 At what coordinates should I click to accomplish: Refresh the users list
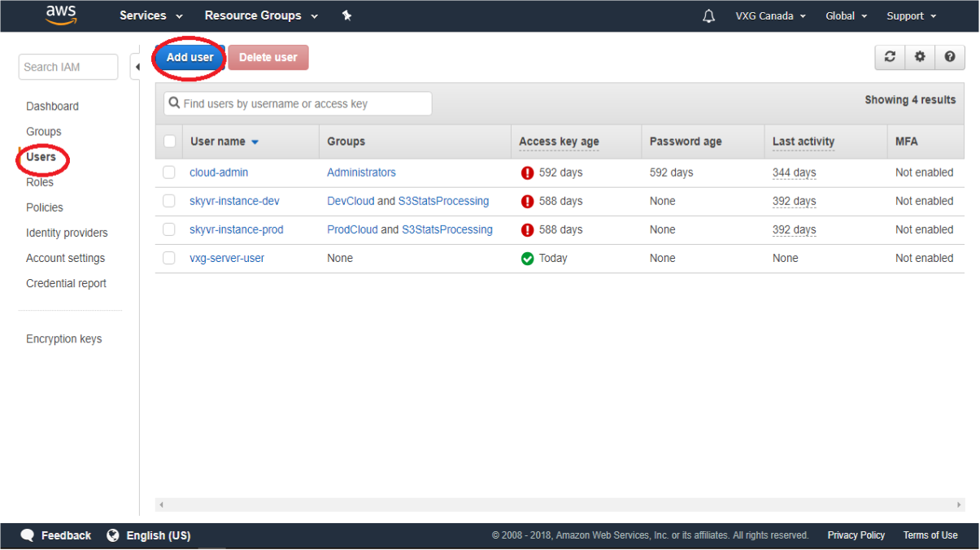890,57
